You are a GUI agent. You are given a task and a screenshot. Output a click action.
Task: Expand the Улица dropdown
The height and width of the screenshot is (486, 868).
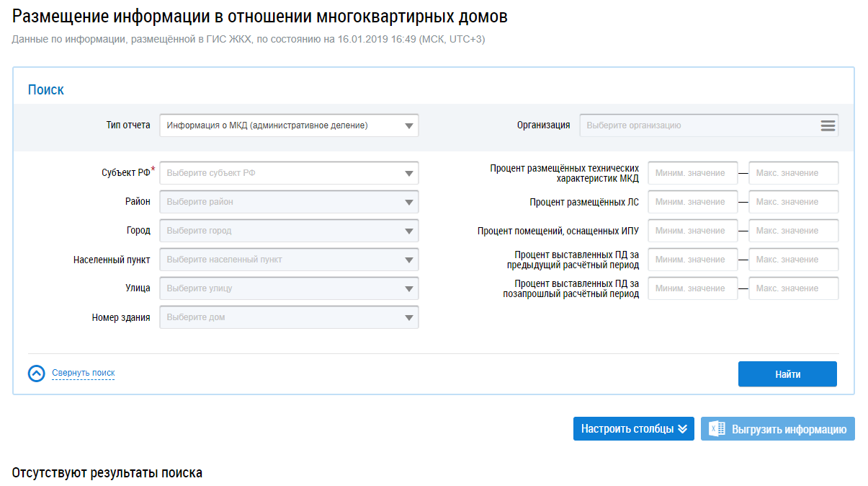289,288
